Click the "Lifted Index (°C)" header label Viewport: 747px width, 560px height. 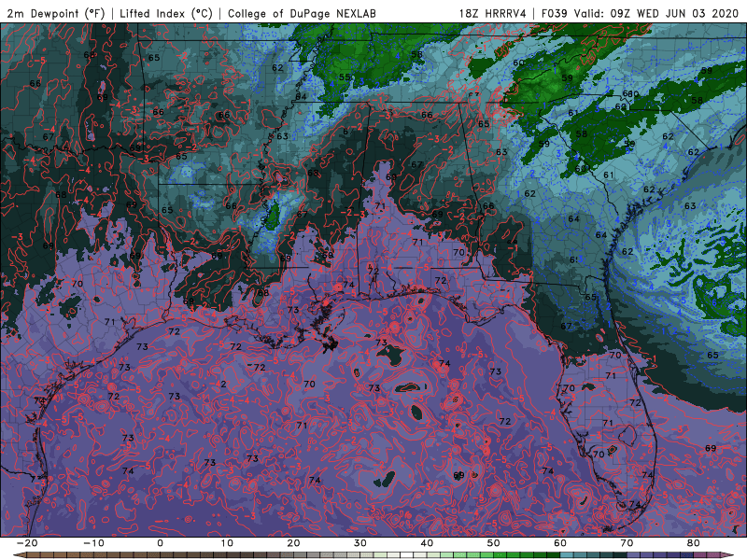tap(166, 13)
